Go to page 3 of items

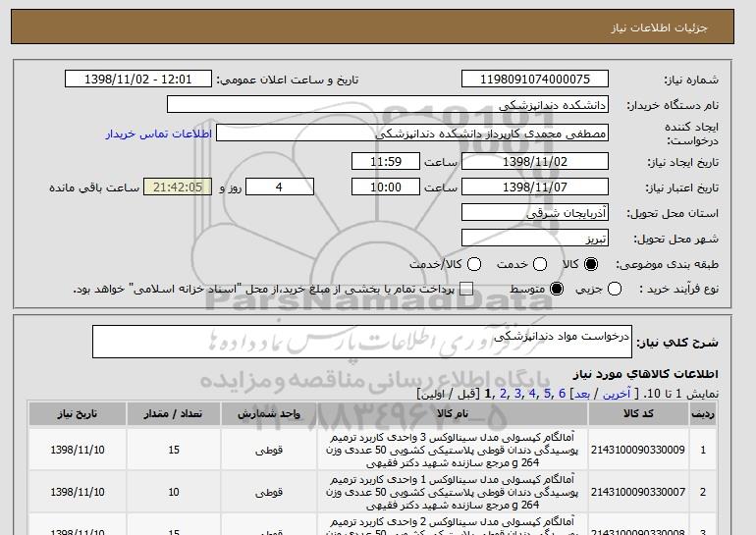[x=517, y=394]
